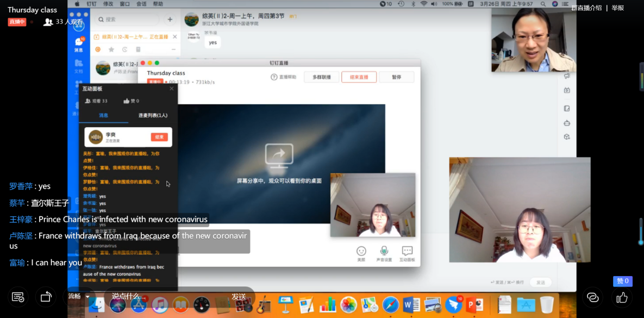Click the robot icon in DingTalk right sidebar
Image resolution: width=644 pixels, height=318 pixels.
click(567, 123)
